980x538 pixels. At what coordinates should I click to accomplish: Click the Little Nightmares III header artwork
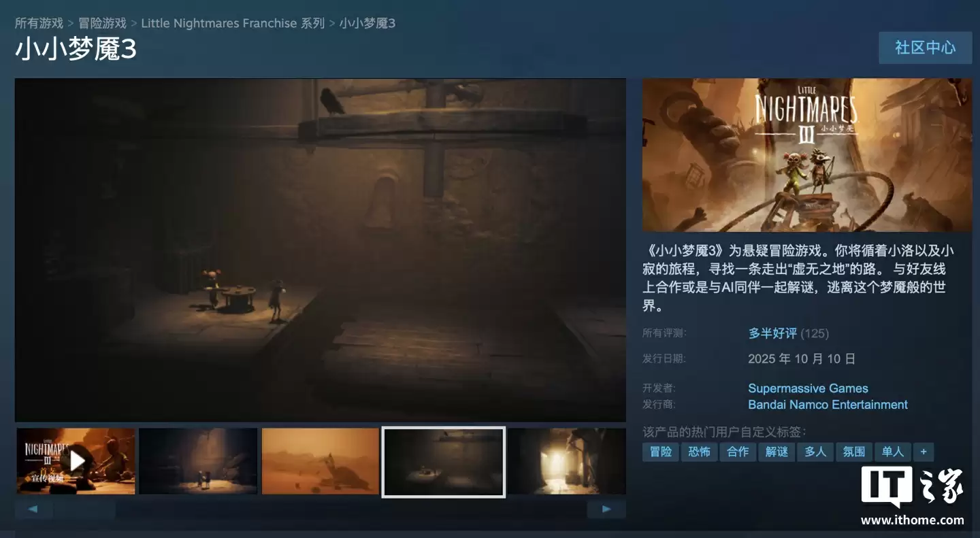click(806, 155)
